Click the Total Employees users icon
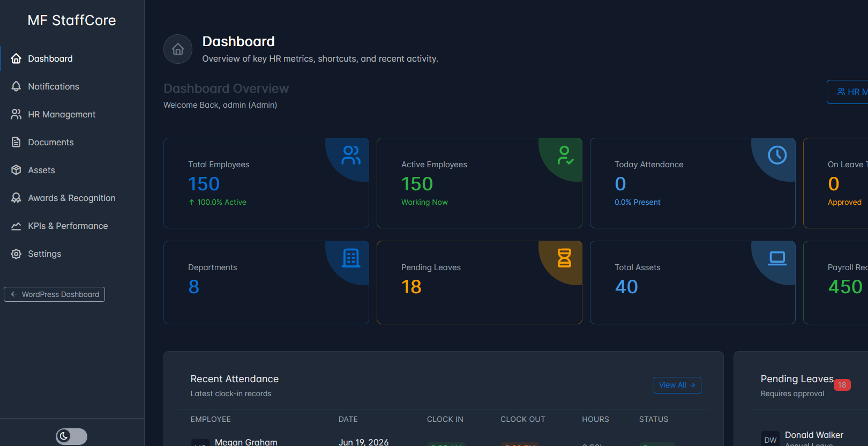This screenshot has height=446, width=868. pos(351,155)
